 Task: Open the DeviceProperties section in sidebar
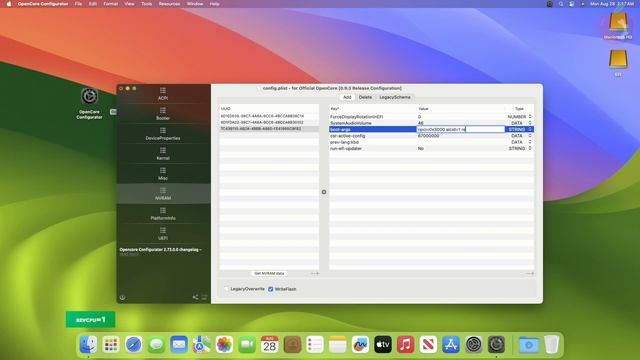pyautogui.click(x=163, y=134)
